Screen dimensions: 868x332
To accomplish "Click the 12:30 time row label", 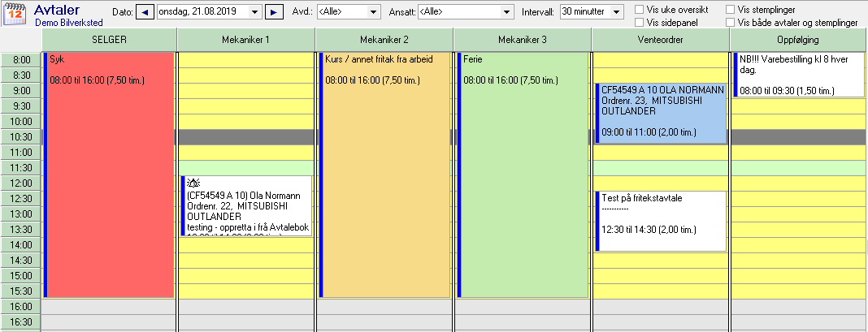I will (x=20, y=199).
